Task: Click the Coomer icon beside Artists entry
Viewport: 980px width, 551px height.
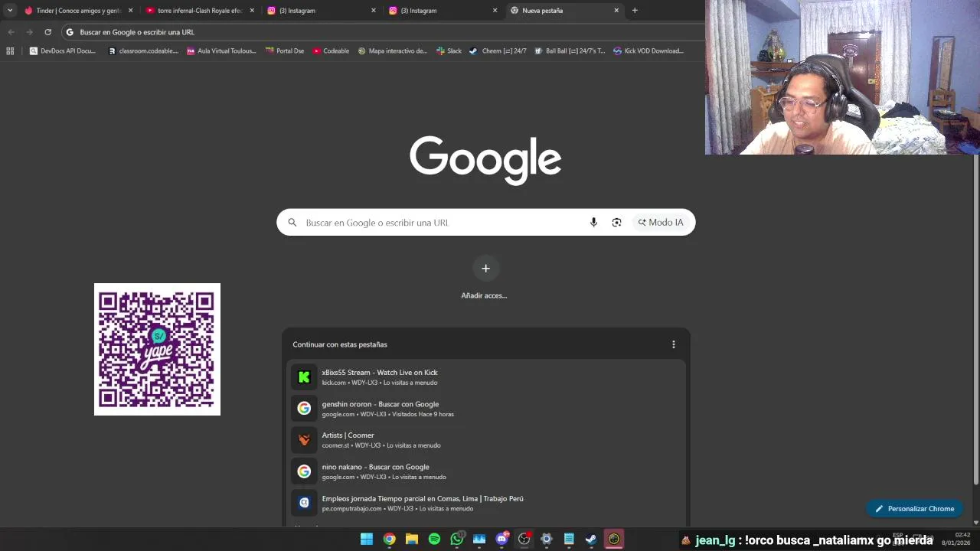Action: point(304,440)
